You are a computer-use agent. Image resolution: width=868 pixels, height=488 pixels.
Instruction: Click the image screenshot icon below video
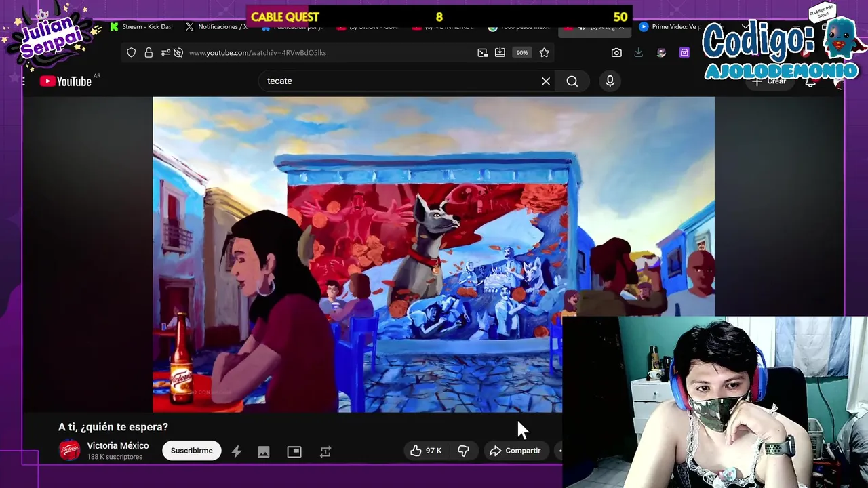click(264, 451)
